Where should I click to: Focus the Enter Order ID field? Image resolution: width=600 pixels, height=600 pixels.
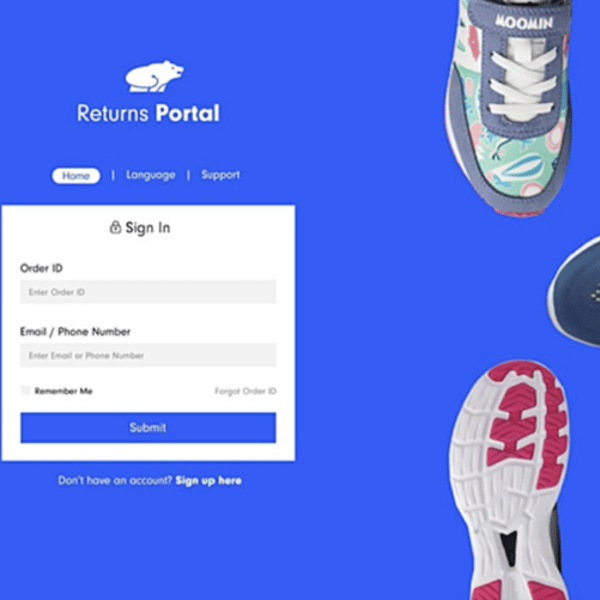pyautogui.click(x=148, y=292)
